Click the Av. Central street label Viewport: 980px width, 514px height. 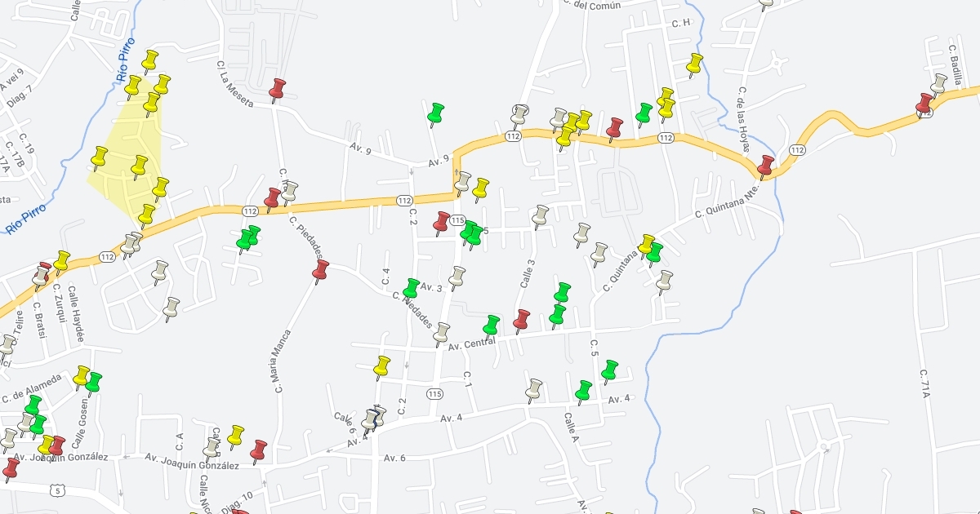tap(471, 343)
